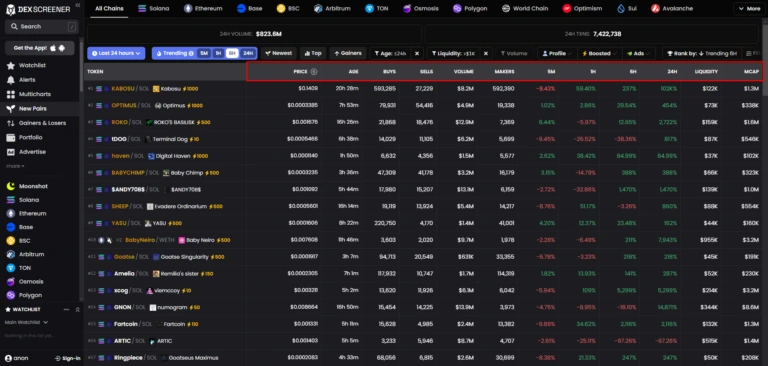Switch to Optimism top tab
Screen dimensions: 768x366
(x=582, y=8)
